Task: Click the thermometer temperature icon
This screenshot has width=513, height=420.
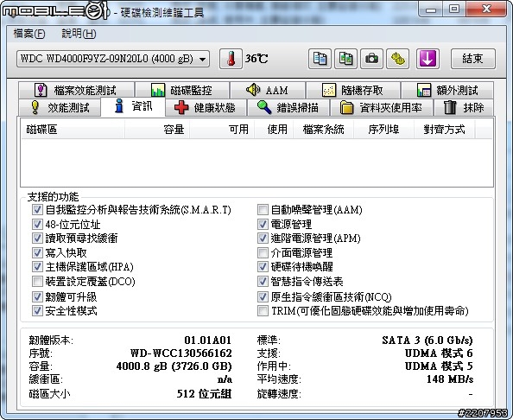Action: pos(231,59)
